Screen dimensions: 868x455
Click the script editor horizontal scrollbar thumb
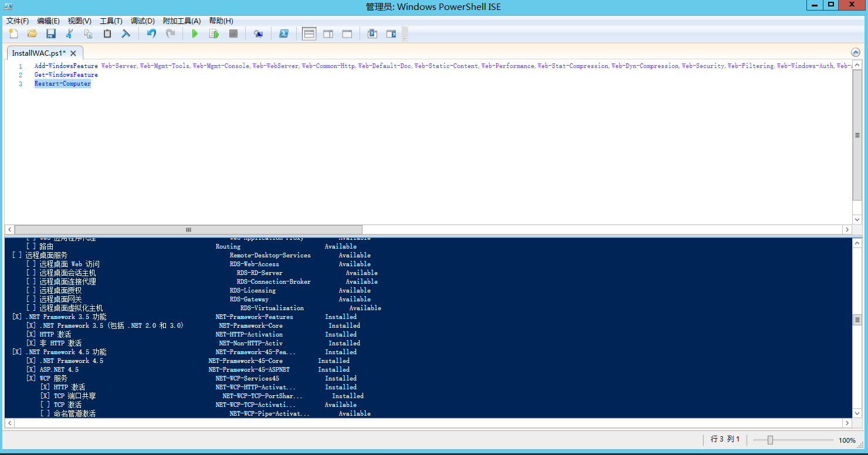tap(188, 230)
